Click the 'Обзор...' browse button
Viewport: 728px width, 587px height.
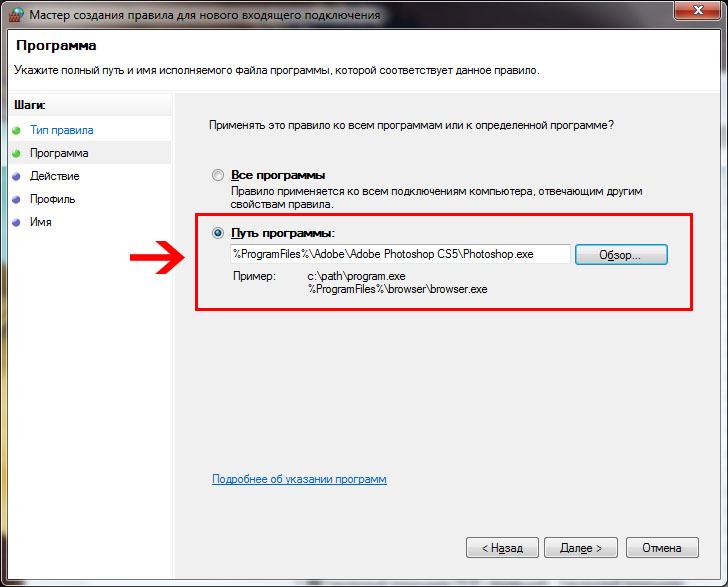pos(621,254)
